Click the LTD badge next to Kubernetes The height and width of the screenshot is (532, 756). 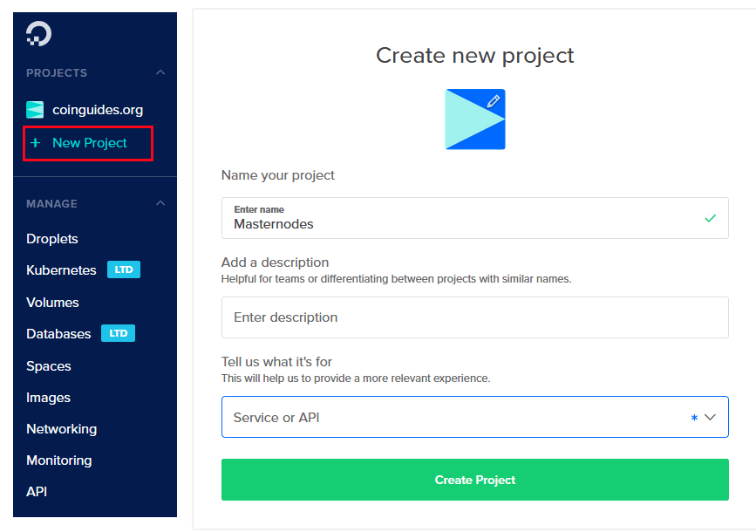pyautogui.click(x=123, y=269)
